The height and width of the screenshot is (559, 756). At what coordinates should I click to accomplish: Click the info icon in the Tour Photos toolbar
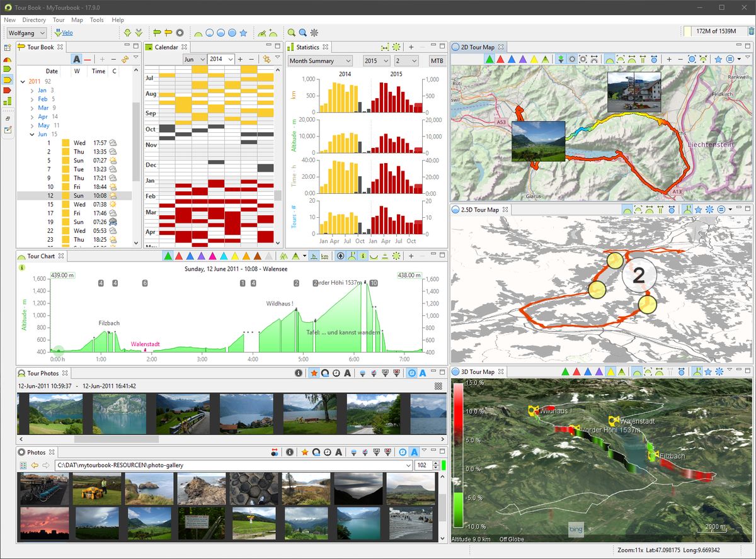click(299, 373)
